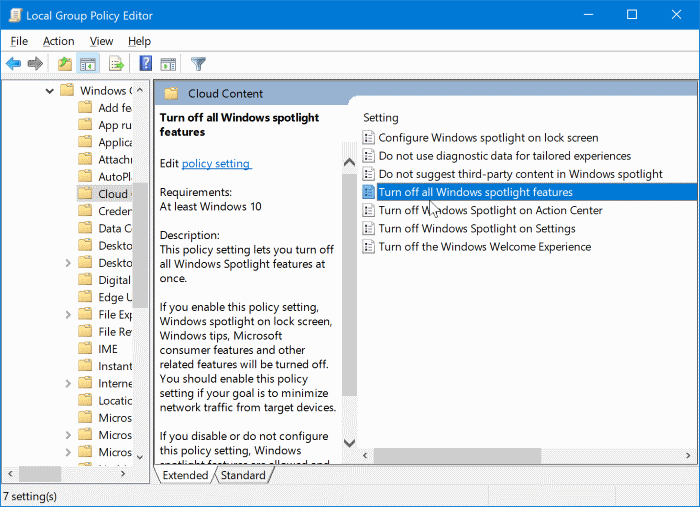700x507 pixels.
Task: Expand the second Deskto tree folder
Action: 68,263
